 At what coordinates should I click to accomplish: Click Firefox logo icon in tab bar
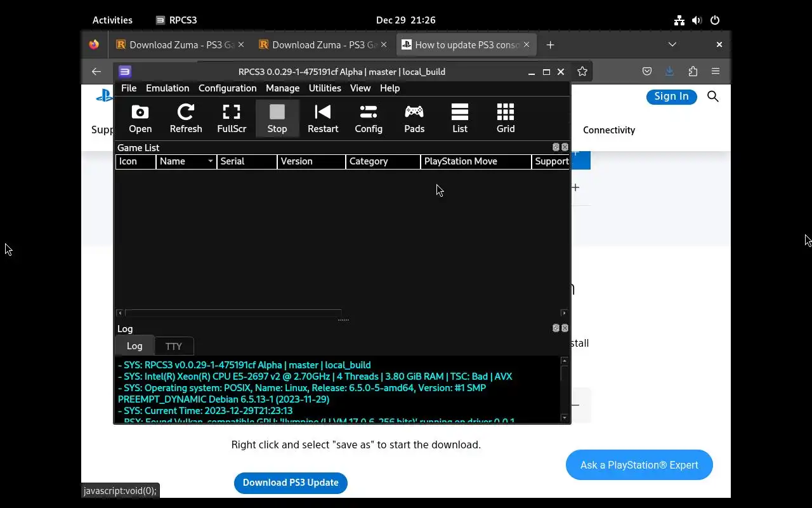click(94, 45)
